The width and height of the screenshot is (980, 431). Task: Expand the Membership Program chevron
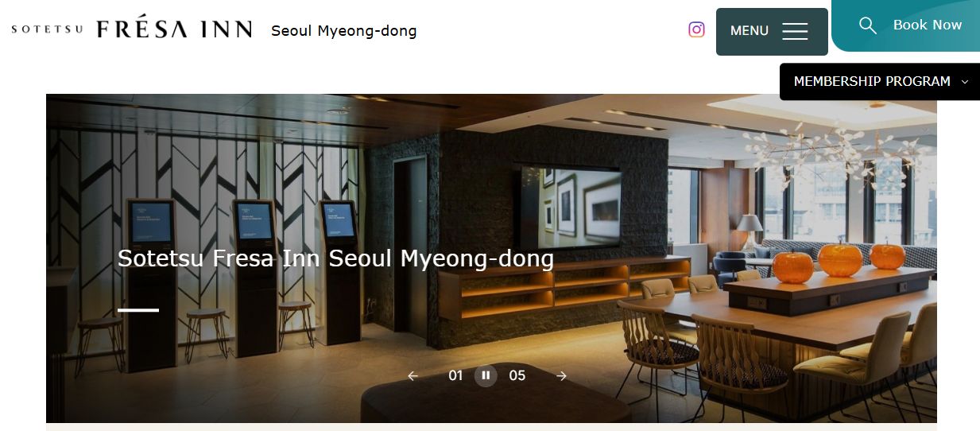coord(965,82)
